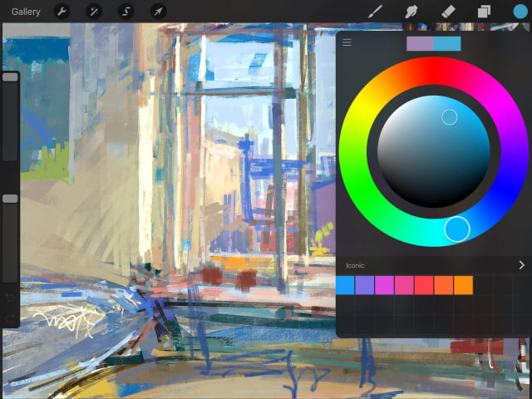Pick the pink palette swatch
Viewport: 532px width, 399px height.
(404, 285)
